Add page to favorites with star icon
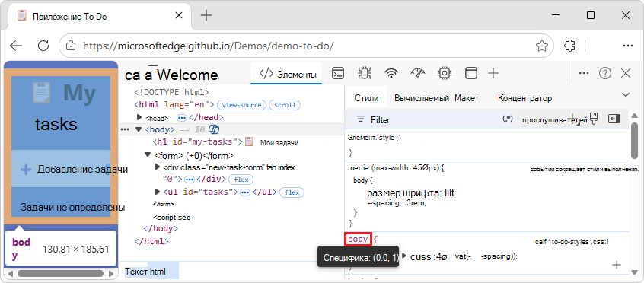The width and height of the screenshot is (644, 283). point(542,46)
